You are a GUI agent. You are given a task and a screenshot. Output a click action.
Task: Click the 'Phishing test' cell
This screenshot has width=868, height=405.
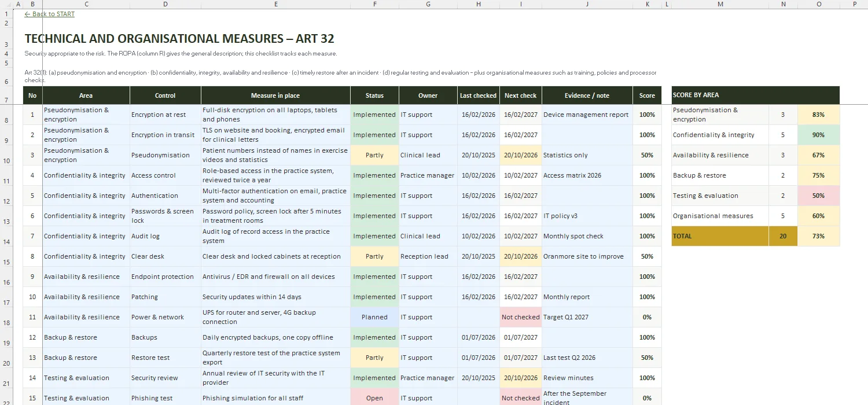[x=165, y=397]
